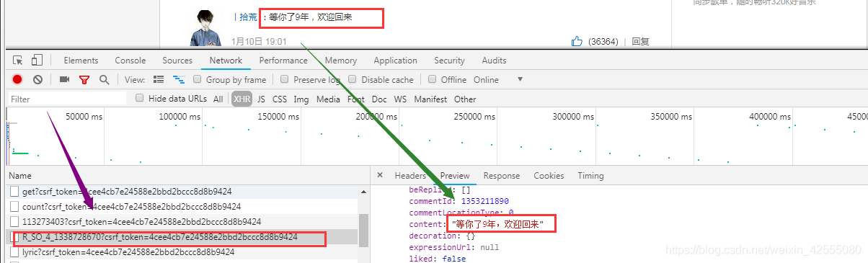View the Cookies tab
This screenshot has width=868, height=263.
[x=549, y=176]
